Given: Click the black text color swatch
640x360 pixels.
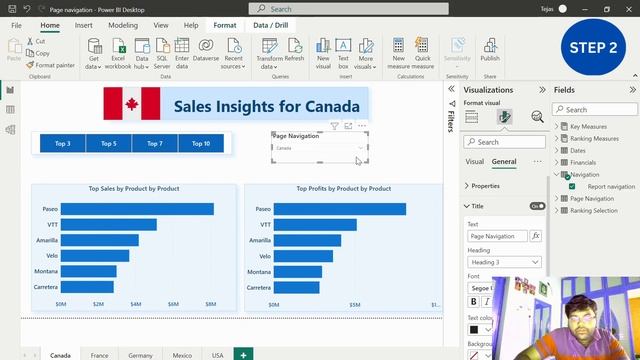Looking at the screenshot, I should 474,329.
